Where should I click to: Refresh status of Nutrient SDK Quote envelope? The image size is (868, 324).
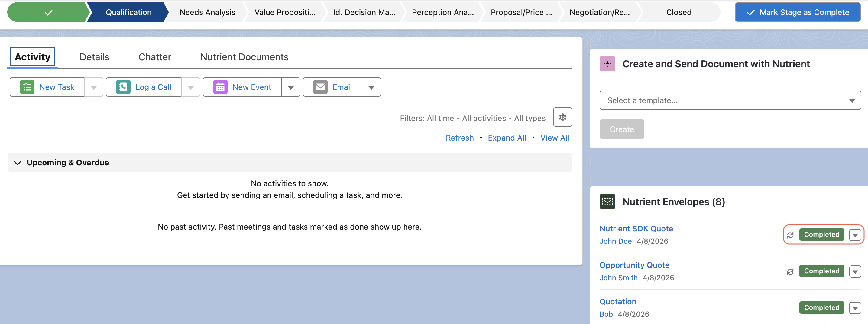coord(791,235)
